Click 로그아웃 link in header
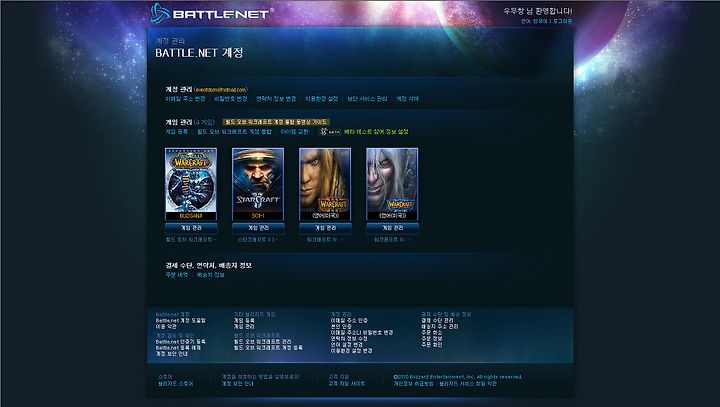This screenshot has width=720, height=407. (x=563, y=21)
